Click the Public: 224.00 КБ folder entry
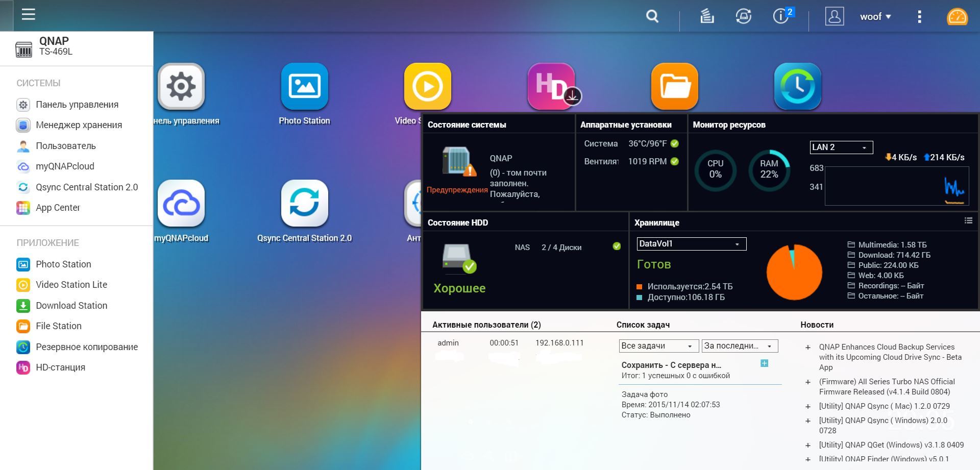Viewport: 980px width, 470px height. tap(883, 265)
